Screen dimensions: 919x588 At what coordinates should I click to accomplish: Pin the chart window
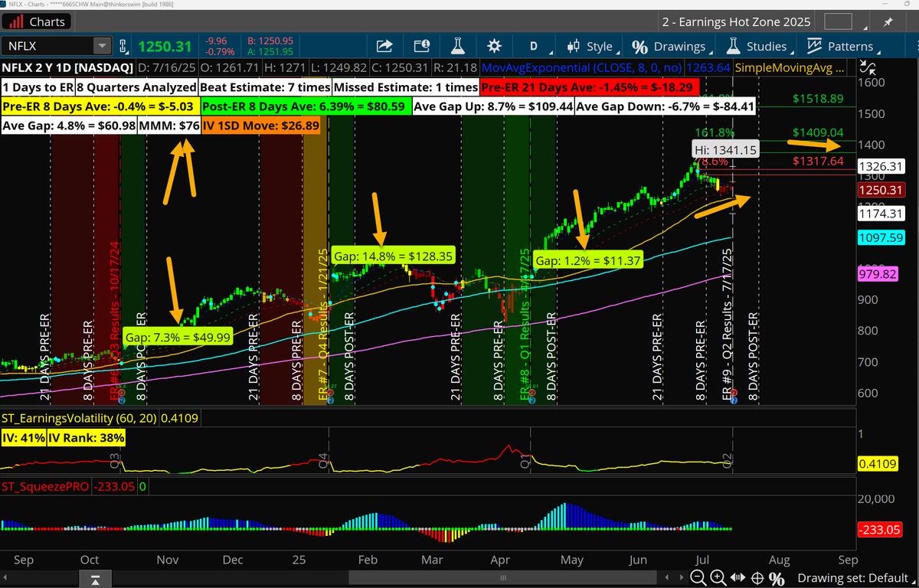[888, 21]
